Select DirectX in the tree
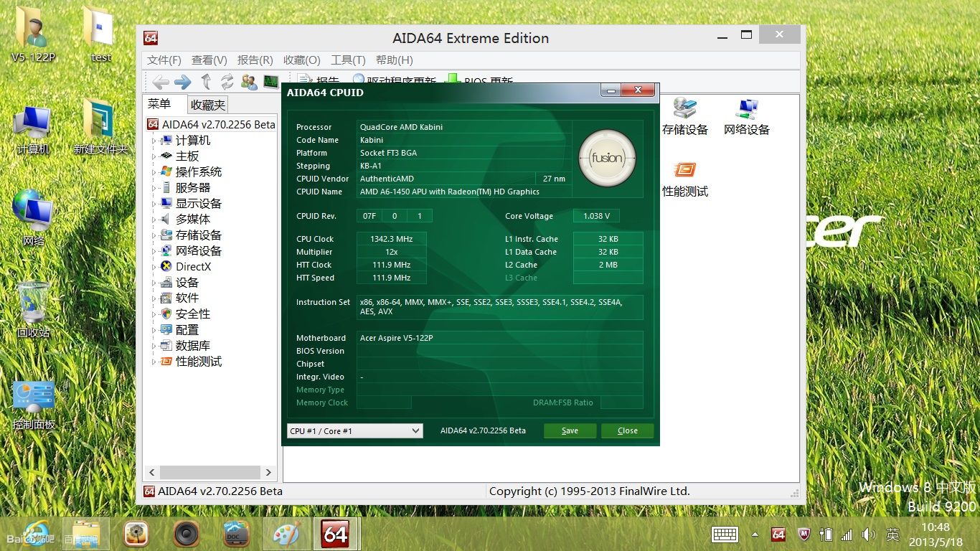 [x=193, y=267]
